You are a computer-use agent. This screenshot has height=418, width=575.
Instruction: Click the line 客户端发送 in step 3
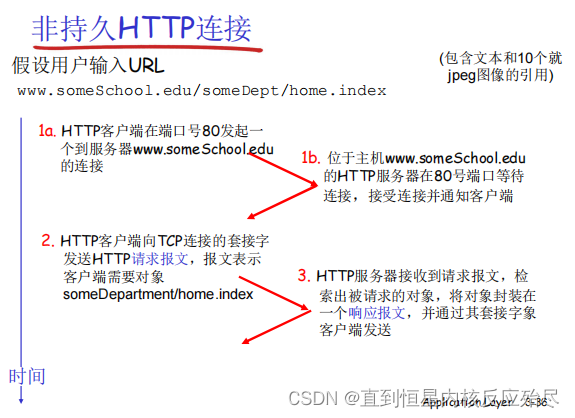click(x=355, y=330)
